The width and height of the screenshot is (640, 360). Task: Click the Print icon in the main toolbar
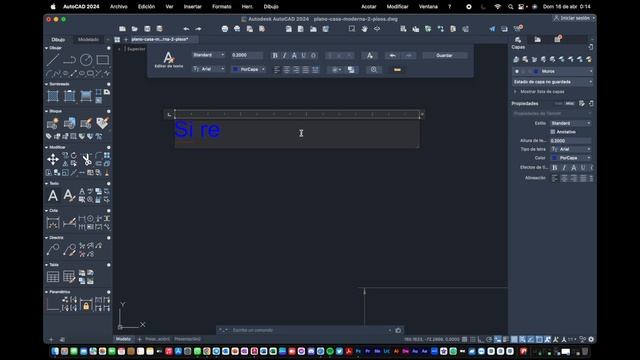[x=224, y=29]
